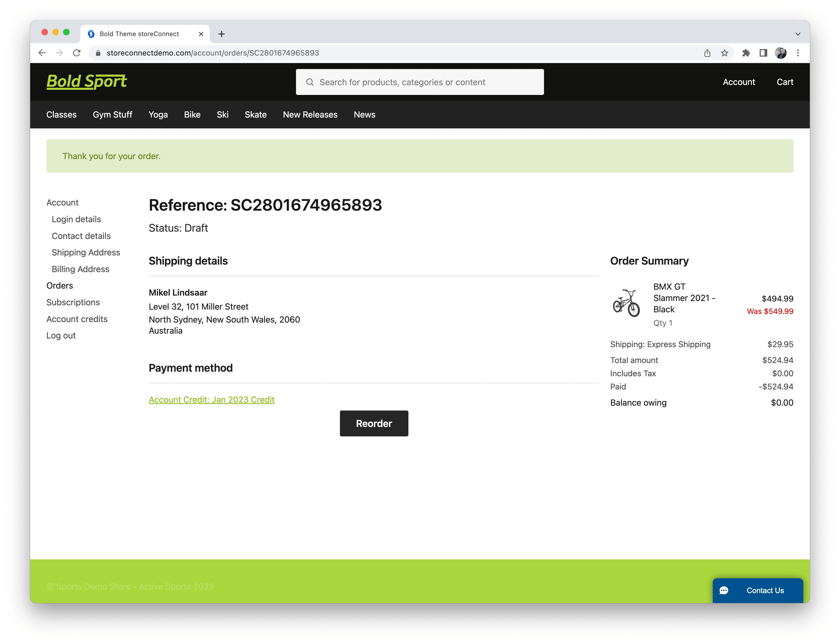Bookmark this page using the star icon
The image size is (840, 643).
[x=725, y=53]
